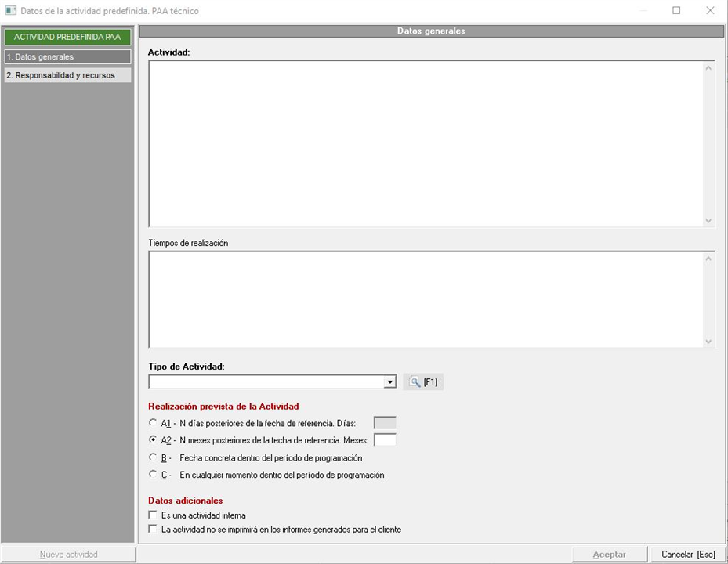The width and height of the screenshot is (728, 564).
Task: Tick 'La actividad no se imprimirá' checkbox
Action: [x=152, y=529]
